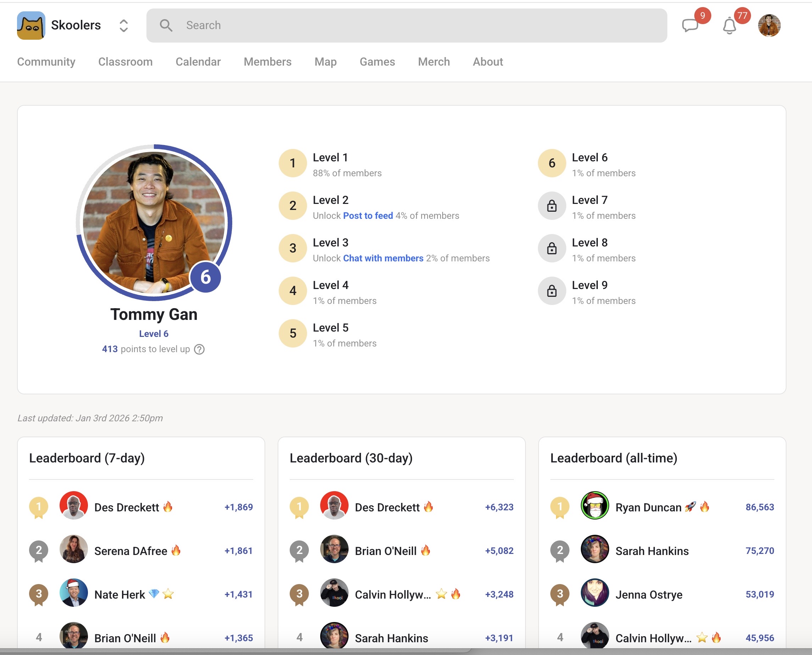
Task: Go to the Games tab
Action: coord(377,61)
